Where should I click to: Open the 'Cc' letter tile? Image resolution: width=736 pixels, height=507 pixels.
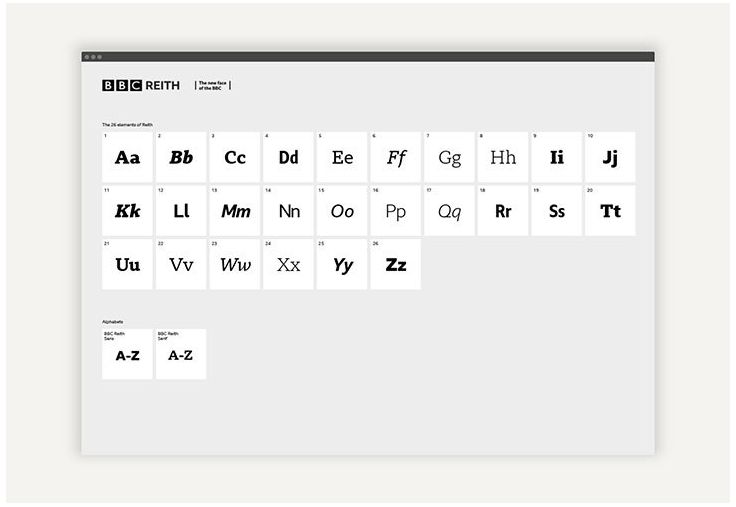(x=235, y=157)
